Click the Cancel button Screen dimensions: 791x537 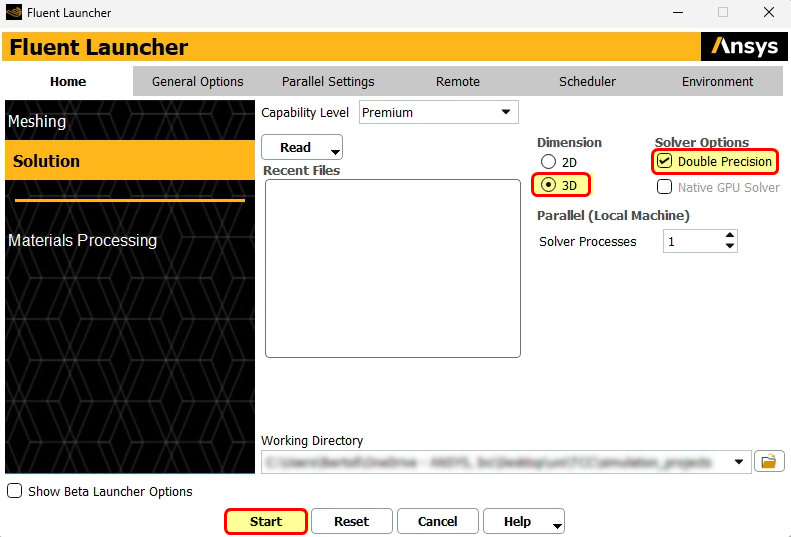pos(437,521)
